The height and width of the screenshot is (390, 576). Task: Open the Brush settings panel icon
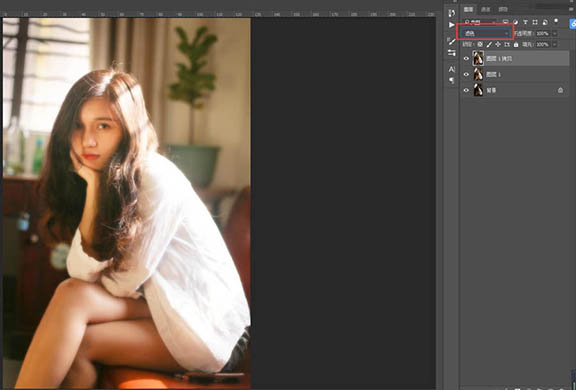pos(451,41)
